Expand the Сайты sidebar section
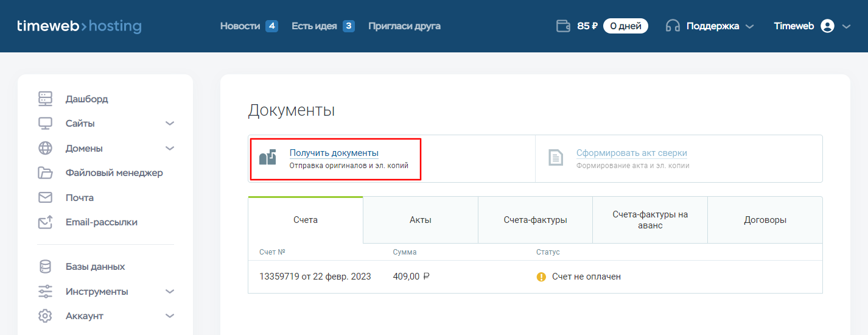 point(170,124)
